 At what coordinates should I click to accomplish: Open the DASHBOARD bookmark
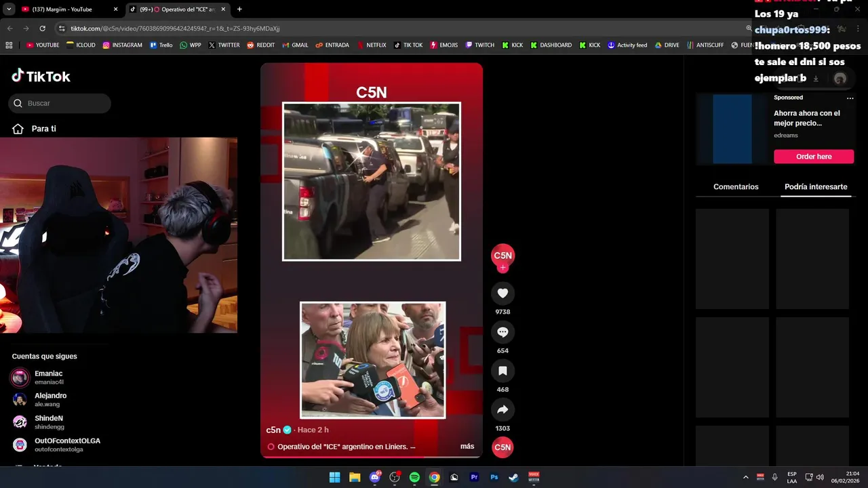point(551,45)
